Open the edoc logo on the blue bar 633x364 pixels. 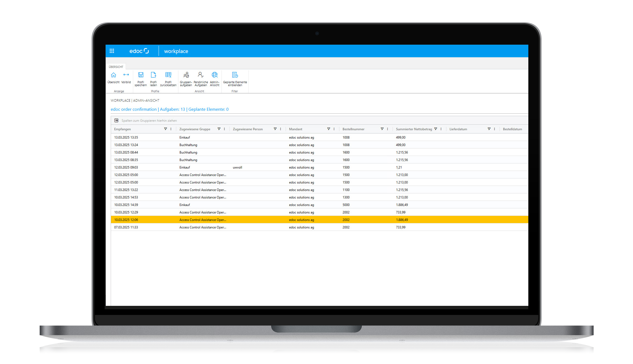click(139, 51)
